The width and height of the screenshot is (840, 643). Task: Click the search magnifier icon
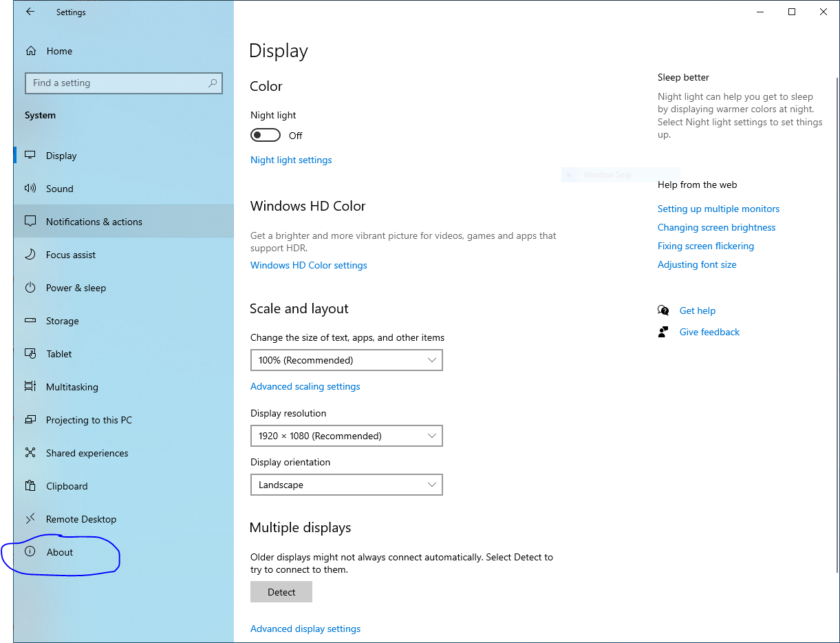click(213, 83)
